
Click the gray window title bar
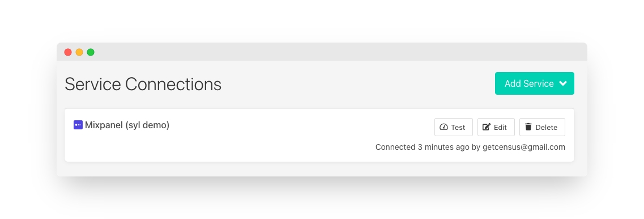point(322,52)
